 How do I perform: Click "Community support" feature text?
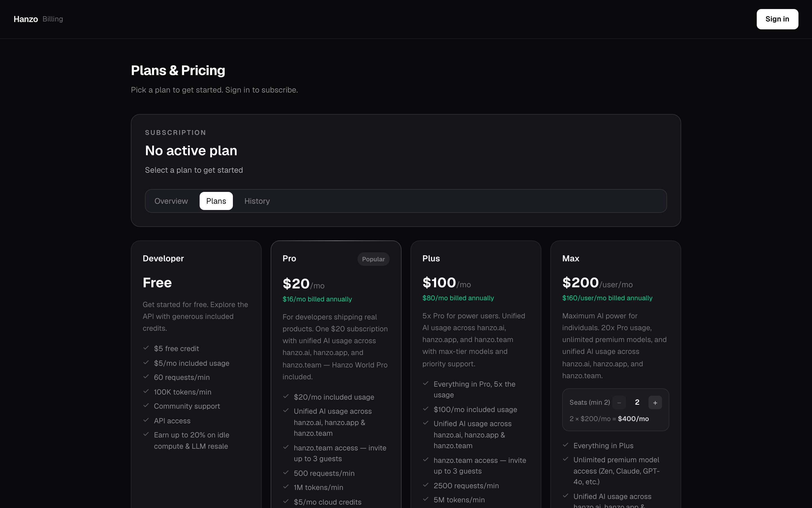pos(187,406)
